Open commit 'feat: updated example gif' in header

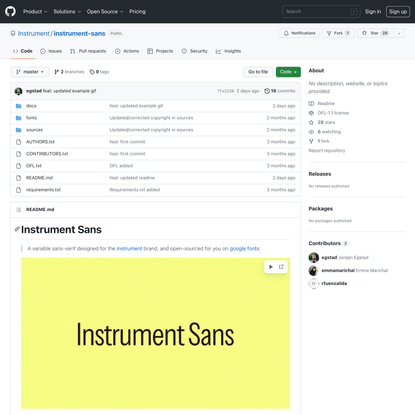click(x=69, y=91)
